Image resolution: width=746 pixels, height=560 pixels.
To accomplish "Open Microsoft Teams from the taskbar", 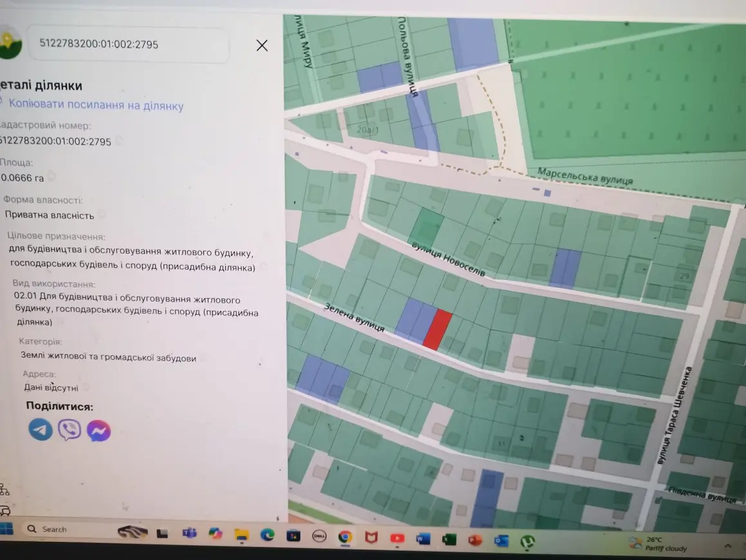I will [x=189, y=534].
